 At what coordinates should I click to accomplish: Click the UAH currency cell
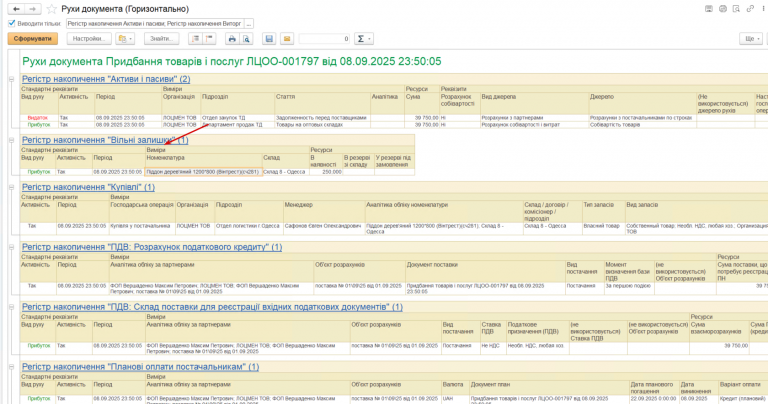pos(456,401)
